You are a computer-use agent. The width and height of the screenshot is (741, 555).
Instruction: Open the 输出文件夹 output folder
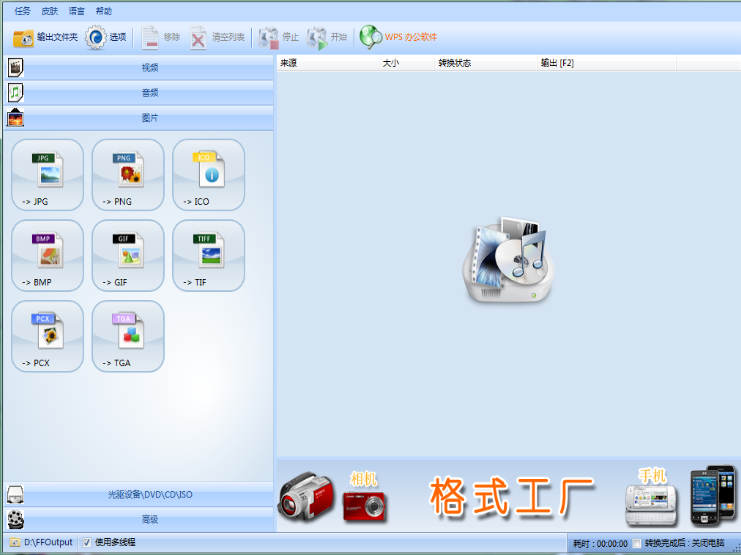click(x=45, y=37)
